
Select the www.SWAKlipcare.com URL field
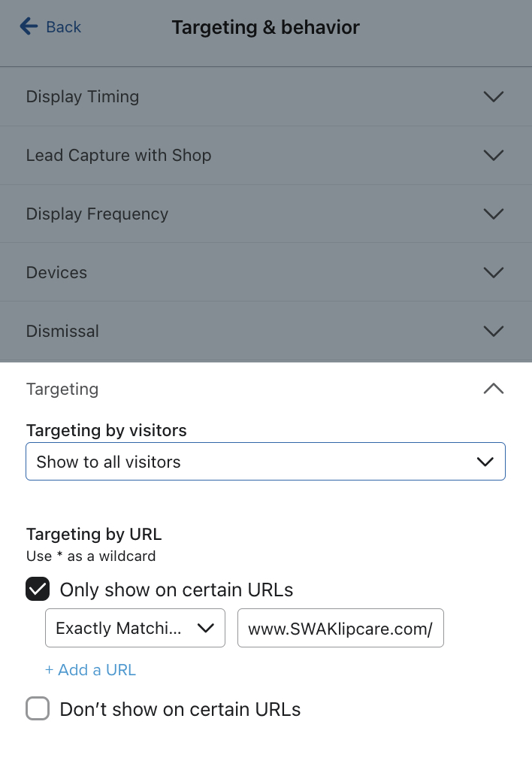point(340,627)
